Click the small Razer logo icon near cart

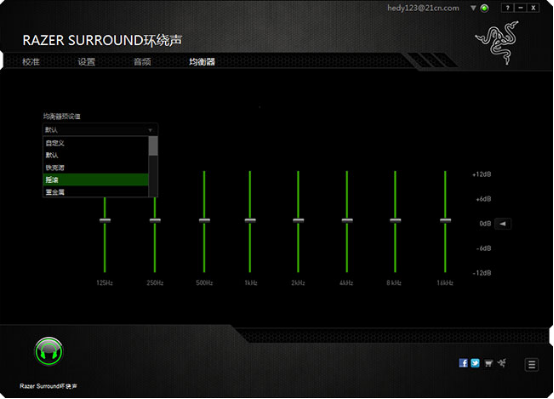point(502,363)
